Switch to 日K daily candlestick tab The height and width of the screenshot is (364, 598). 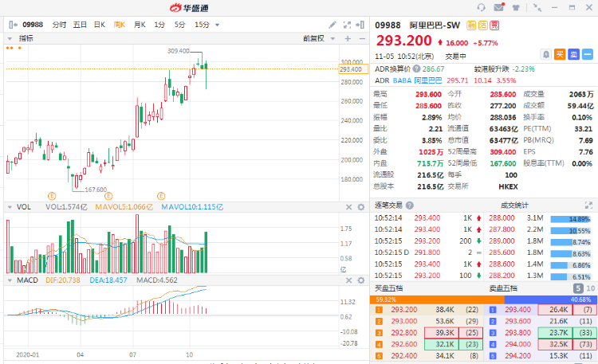click(100, 25)
